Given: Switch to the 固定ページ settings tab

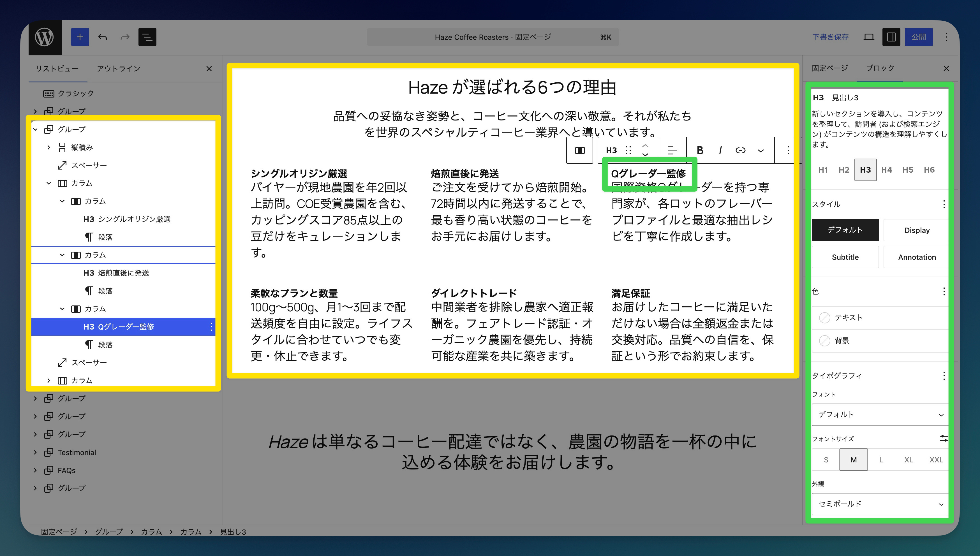Looking at the screenshot, I should [x=830, y=68].
